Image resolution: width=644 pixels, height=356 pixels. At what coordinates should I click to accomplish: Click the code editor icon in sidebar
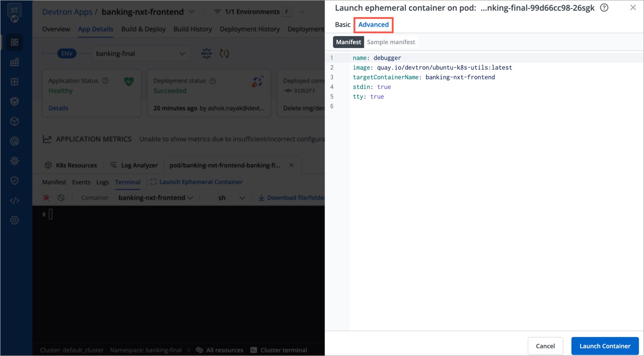click(x=14, y=200)
